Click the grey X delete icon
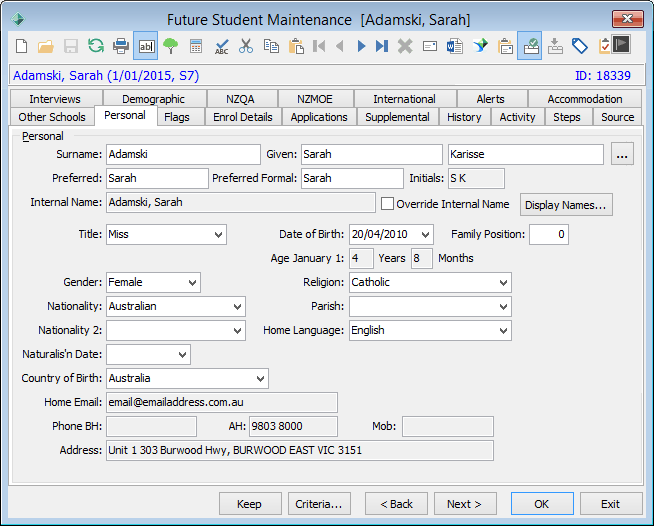Screen dimensions: 654x526 coord(405,46)
